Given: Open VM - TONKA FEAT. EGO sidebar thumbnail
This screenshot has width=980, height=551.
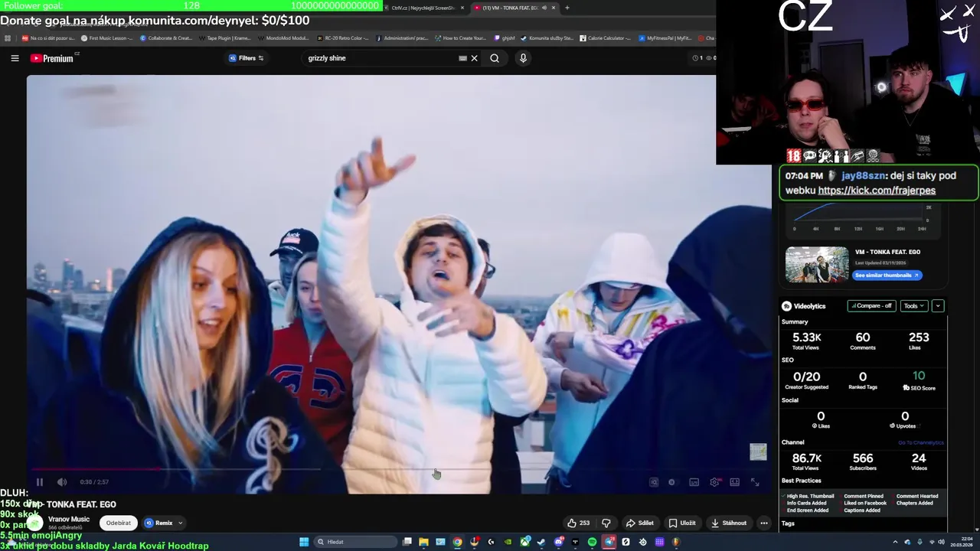Looking at the screenshot, I should (x=817, y=265).
